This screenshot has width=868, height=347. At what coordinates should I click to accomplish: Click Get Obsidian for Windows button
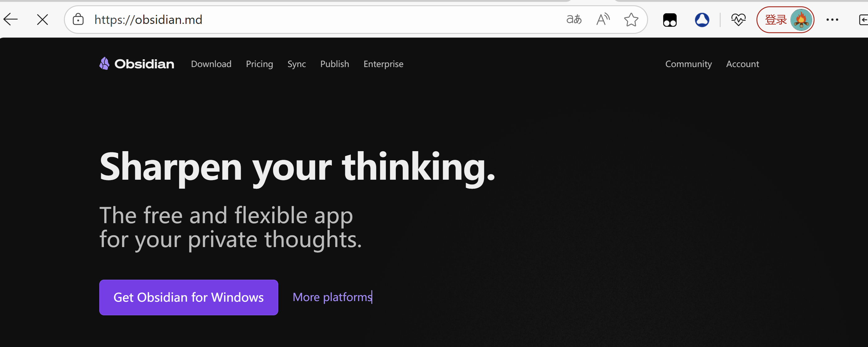(188, 297)
